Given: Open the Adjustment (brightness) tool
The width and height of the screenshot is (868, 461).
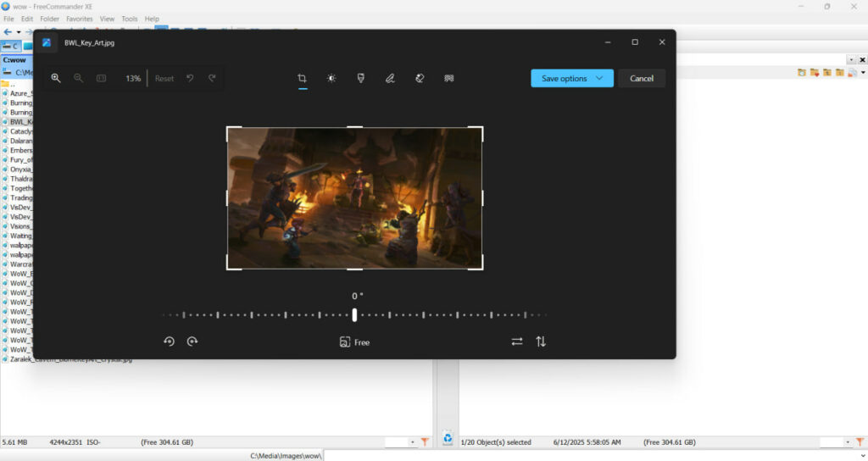Looking at the screenshot, I should pos(331,79).
